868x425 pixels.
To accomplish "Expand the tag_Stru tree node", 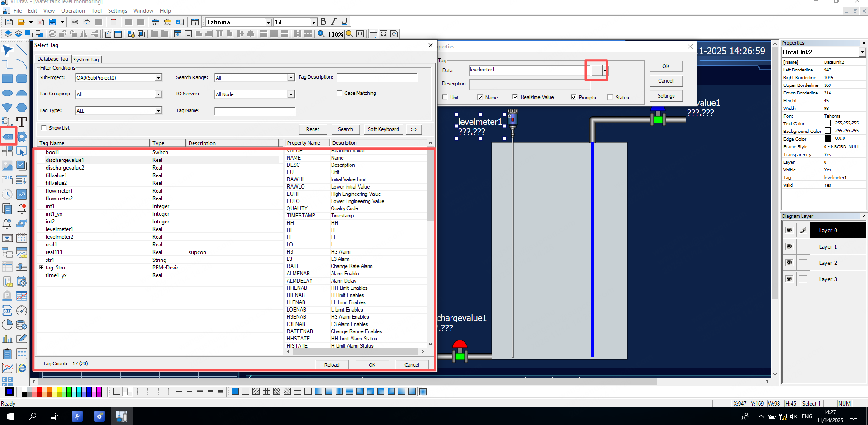I will click(41, 268).
